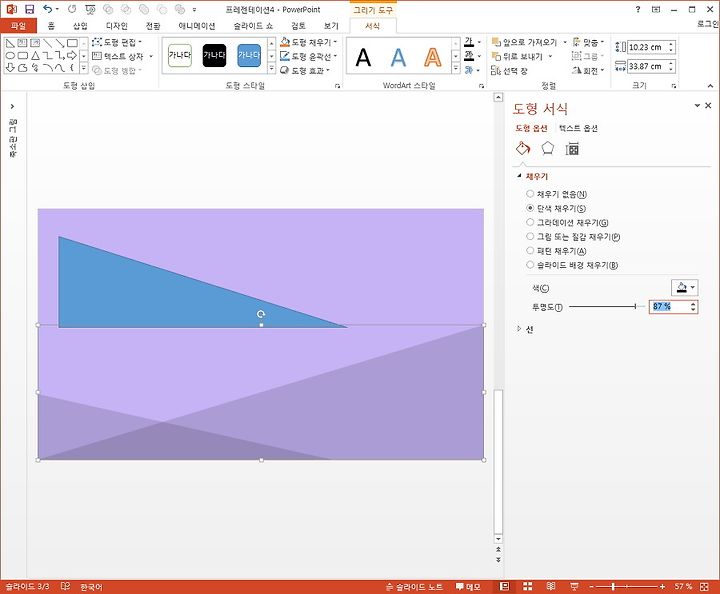The image size is (720, 594).
Task: Pick the curve shape in gallery
Action: [x=60, y=68]
